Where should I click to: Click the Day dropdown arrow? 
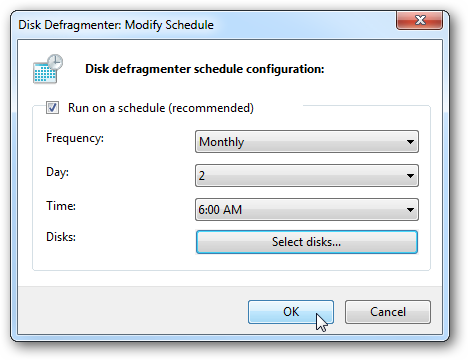click(410, 176)
